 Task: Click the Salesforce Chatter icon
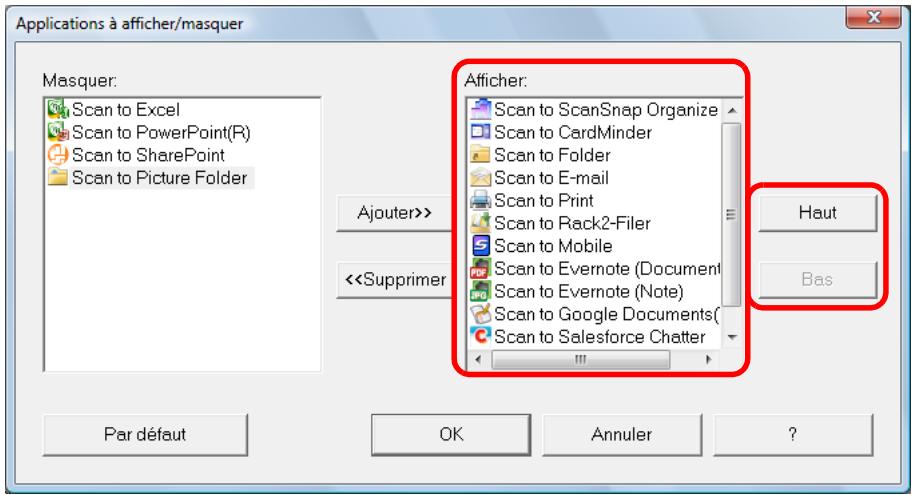[x=480, y=336]
